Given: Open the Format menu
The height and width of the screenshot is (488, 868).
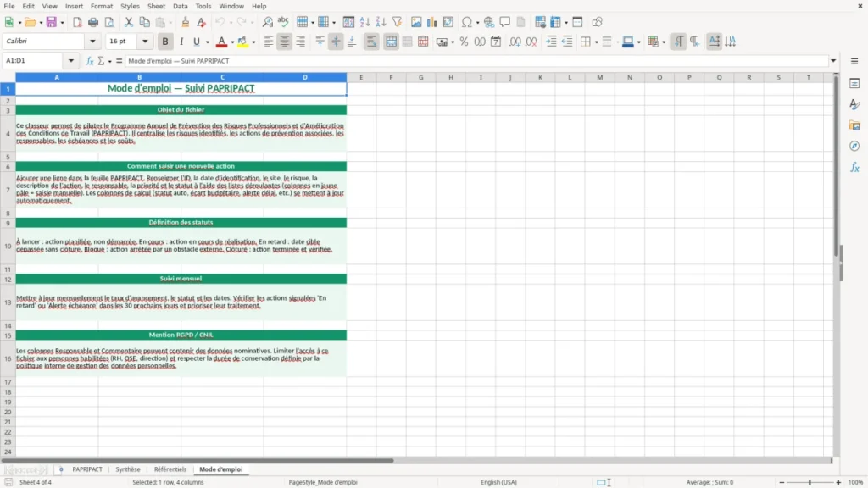Looking at the screenshot, I should [x=102, y=6].
